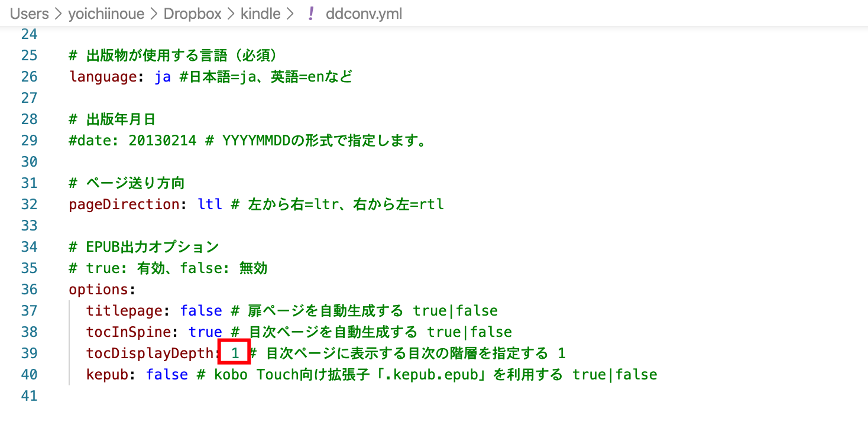Select the Dropbox breadcrumb segment

[193, 14]
